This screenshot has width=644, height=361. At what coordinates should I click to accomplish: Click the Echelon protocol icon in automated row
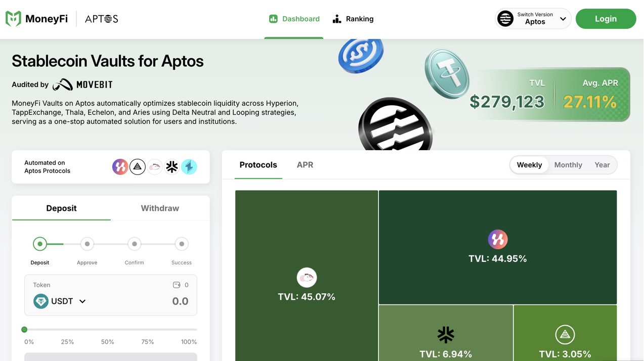[155, 167]
